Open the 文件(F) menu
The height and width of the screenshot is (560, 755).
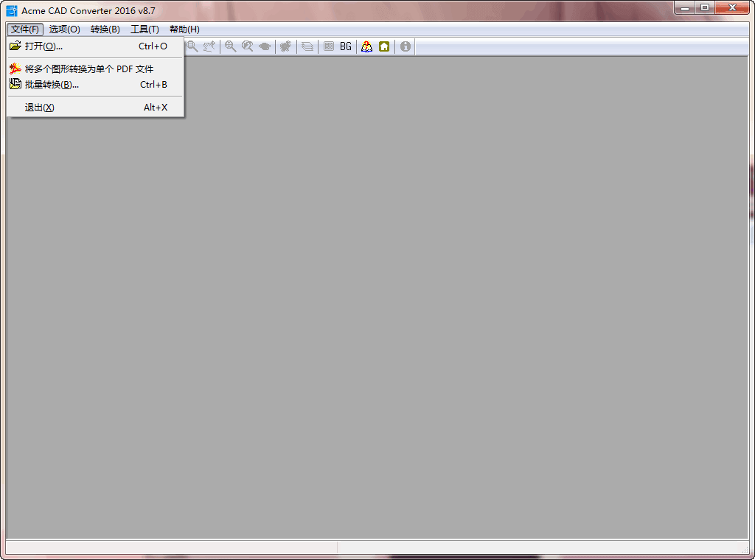[x=25, y=29]
